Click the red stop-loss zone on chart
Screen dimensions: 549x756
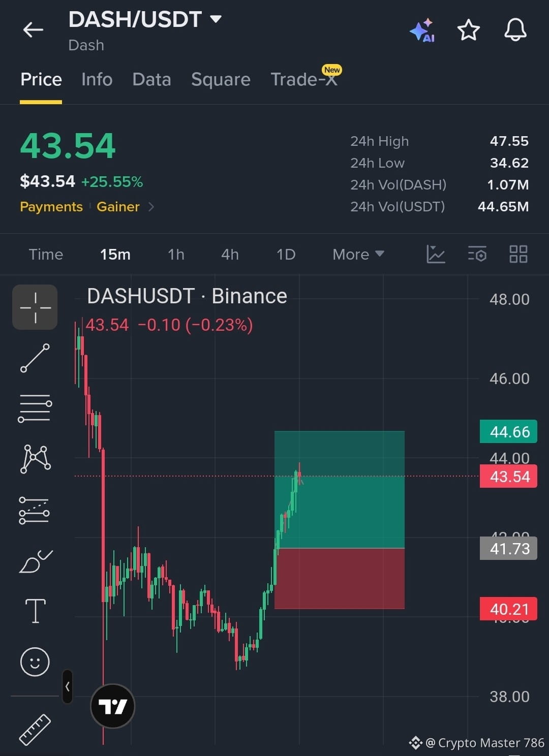point(340,578)
